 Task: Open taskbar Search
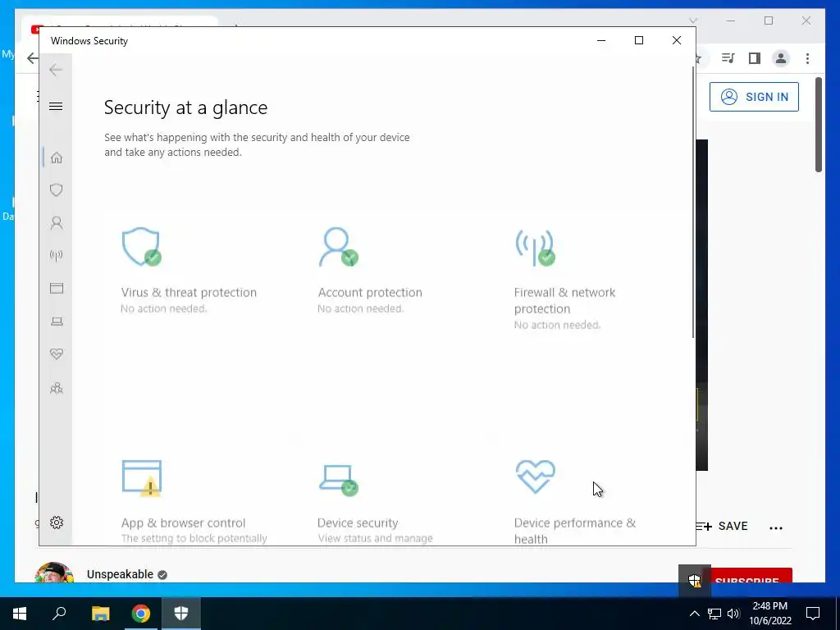(x=59, y=614)
